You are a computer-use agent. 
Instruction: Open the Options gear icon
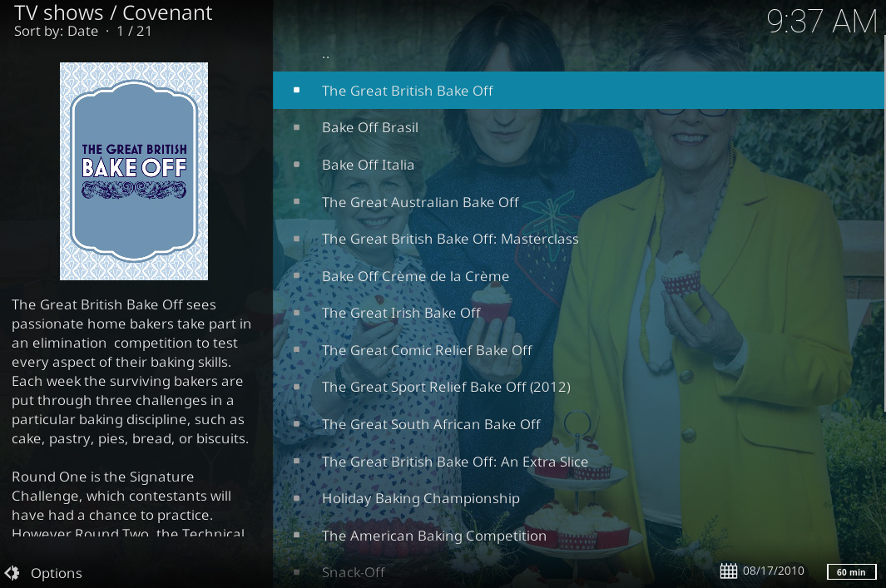click(x=12, y=573)
